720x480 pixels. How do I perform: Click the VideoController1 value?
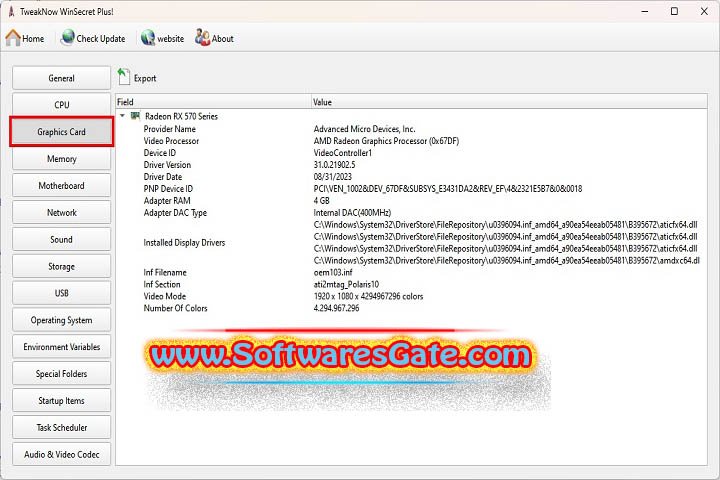(343, 153)
